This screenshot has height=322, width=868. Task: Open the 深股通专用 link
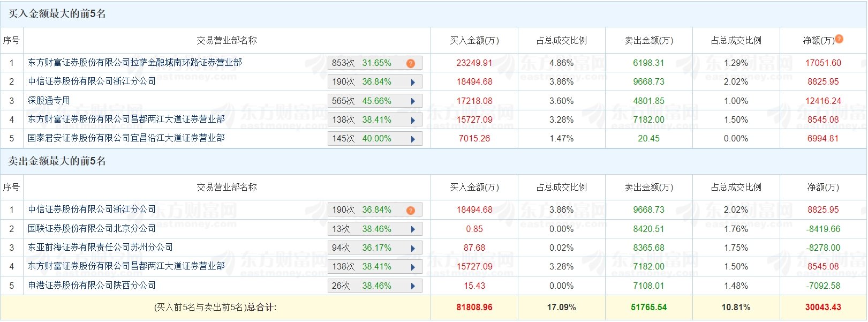[x=49, y=101]
